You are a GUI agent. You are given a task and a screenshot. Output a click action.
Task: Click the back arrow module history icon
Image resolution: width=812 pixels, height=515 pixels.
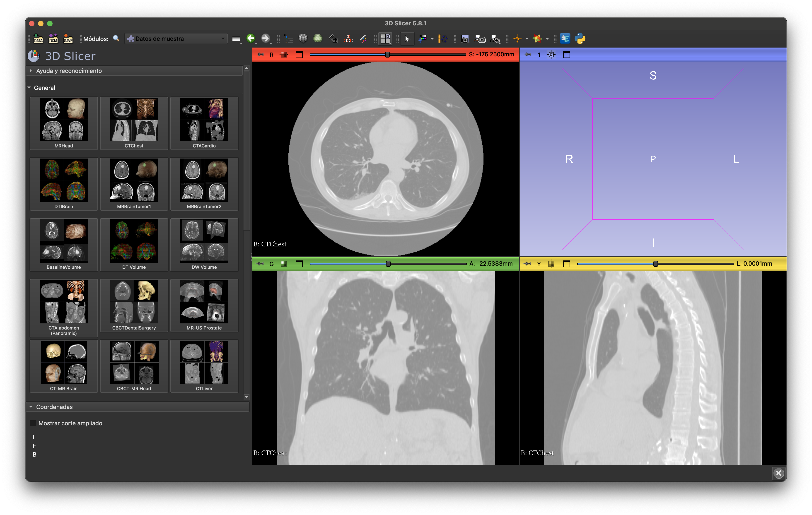(x=251, y=39)
